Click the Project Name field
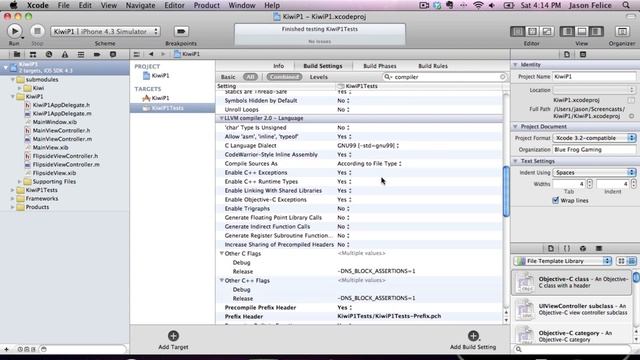 tap(594, 76)
